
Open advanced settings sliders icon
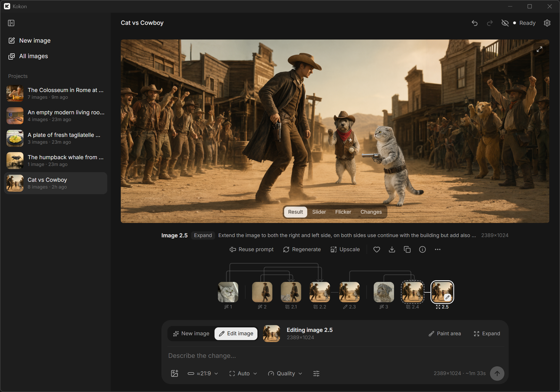(316, 373)
